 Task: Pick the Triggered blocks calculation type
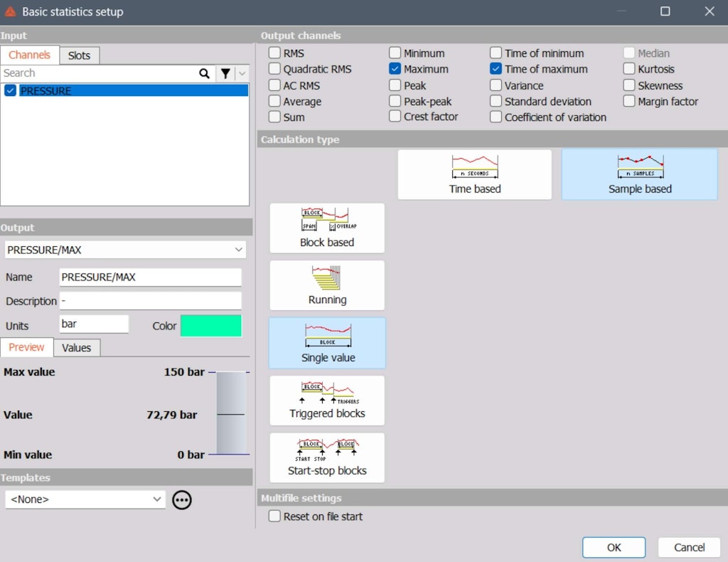(326, 400)
